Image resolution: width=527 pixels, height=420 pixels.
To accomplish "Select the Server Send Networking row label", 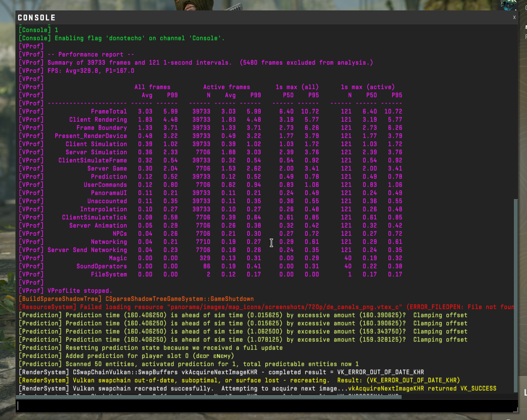I will pos(87,250).
